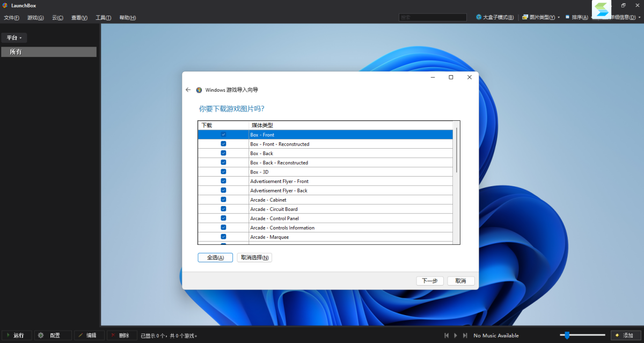Open the Sort (排序) dropdown
This screenshot has height=343, width=644.
577,17
